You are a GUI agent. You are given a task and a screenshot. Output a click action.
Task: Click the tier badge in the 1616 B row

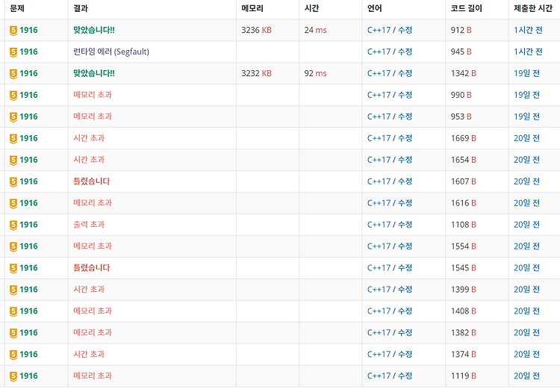coord(13,204)
